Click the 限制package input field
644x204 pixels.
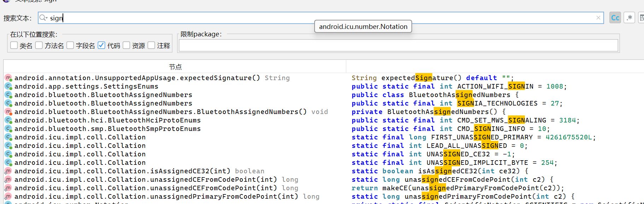tap(398, 46)
